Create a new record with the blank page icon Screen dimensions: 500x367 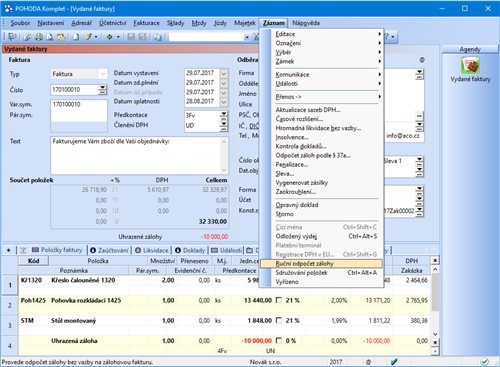tap(76, 37)
